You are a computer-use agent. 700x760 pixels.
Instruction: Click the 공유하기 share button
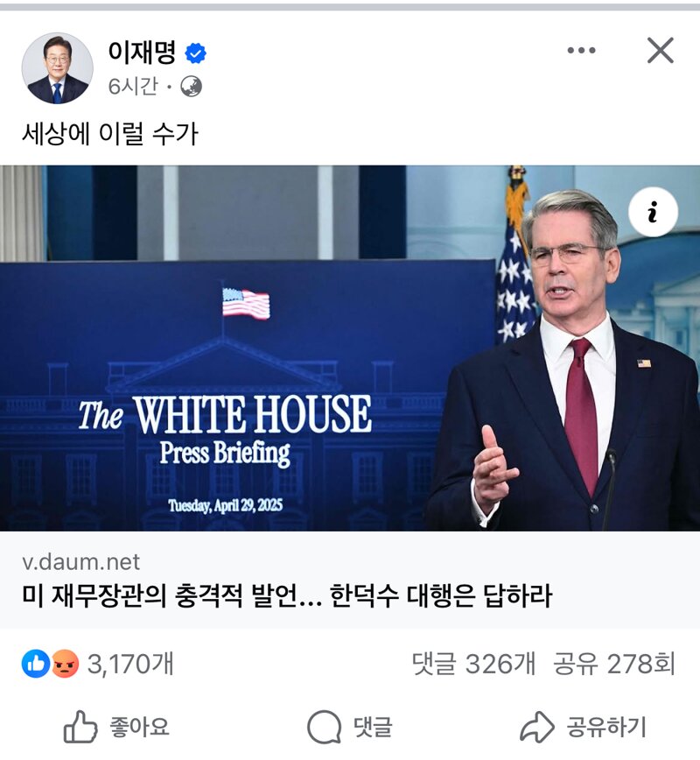(x=583, y=727)
